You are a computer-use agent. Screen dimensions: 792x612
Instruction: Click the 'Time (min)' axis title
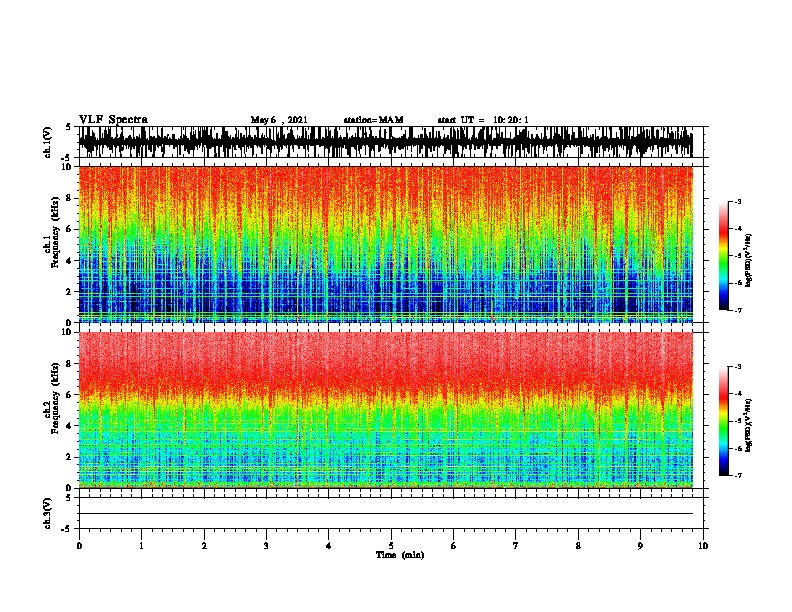[x=400, y=555]
